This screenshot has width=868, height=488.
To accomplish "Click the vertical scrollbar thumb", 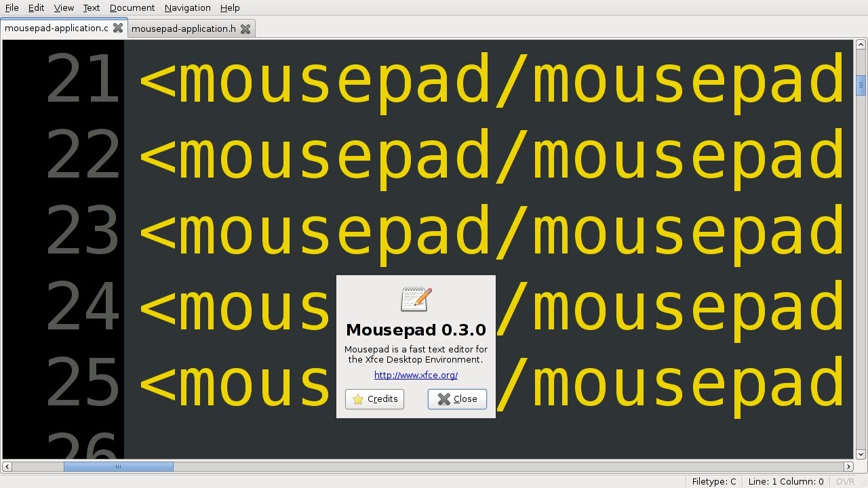I will pyautogui.click(x=861, y=84).
